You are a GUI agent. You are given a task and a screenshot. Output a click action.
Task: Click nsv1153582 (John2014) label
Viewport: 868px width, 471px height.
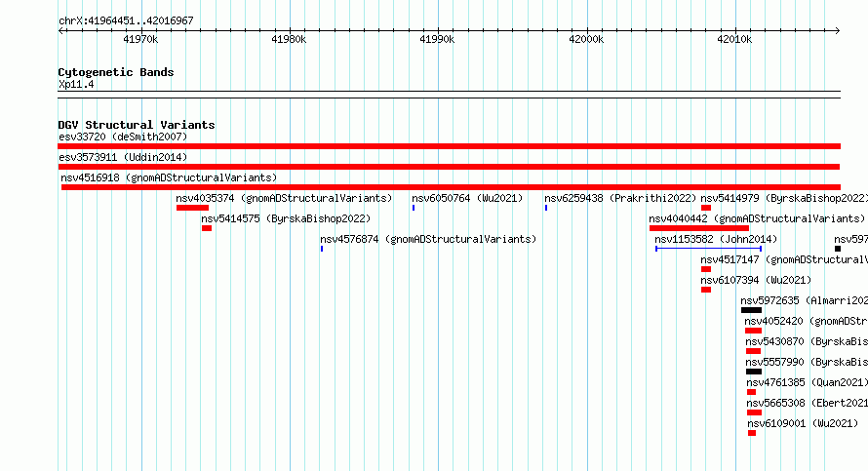pyautogui.click(x=716, y=239)
